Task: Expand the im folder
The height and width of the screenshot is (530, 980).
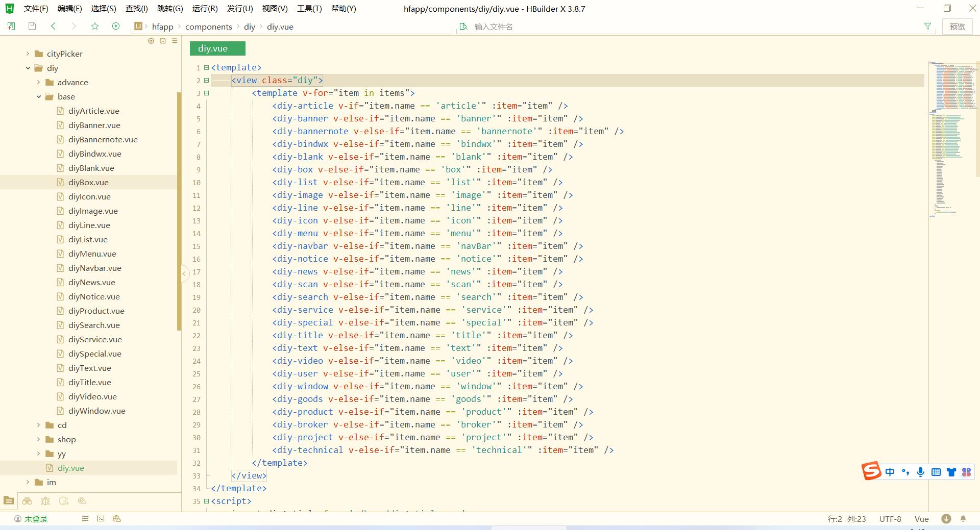Action: coord(28,482)
